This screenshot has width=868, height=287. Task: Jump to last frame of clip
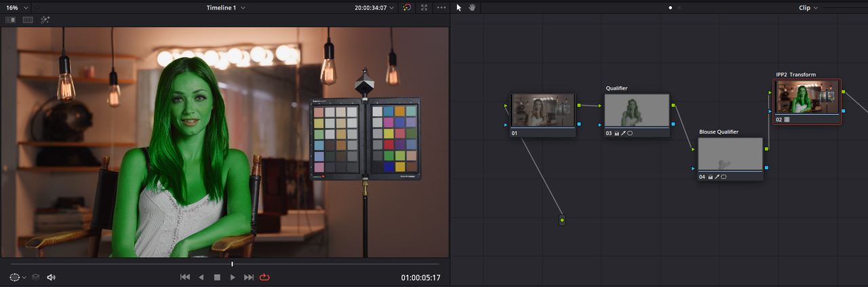click(249, 277)
